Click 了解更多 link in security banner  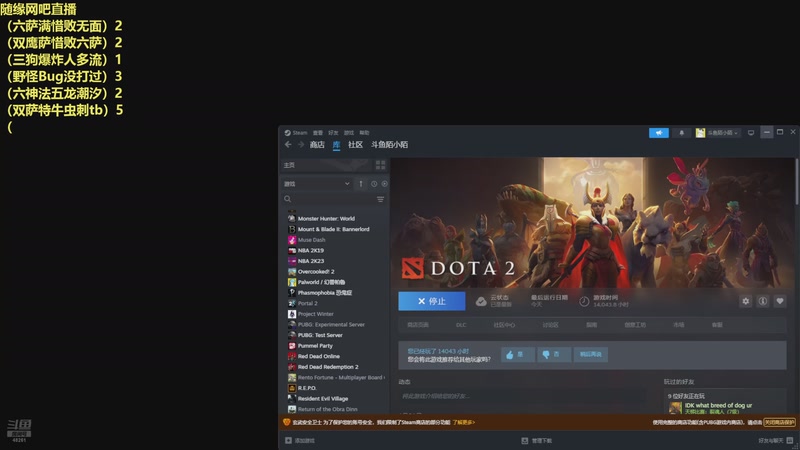click(x=463, y=422)
